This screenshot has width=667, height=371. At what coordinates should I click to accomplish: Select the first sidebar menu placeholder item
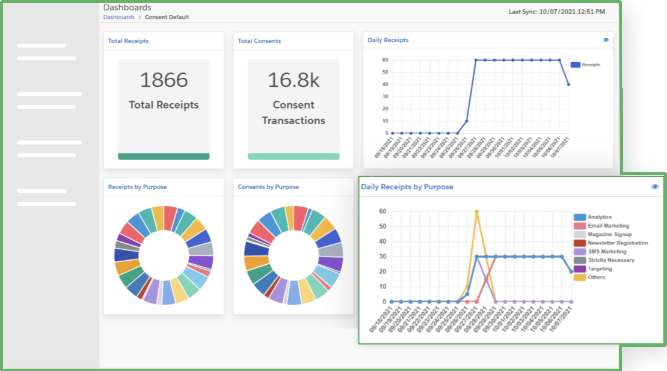pyautogui.click(x=46, y=51)
